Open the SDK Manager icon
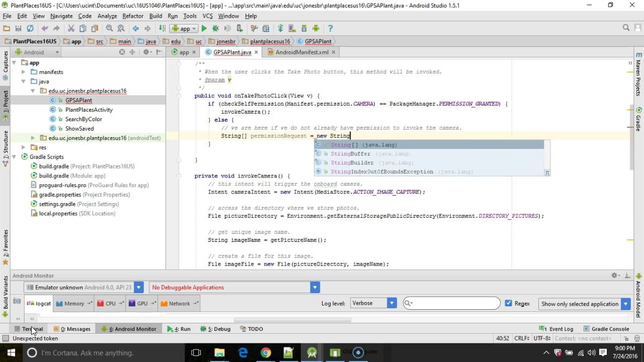644x362 pixels. coord(304,29)
